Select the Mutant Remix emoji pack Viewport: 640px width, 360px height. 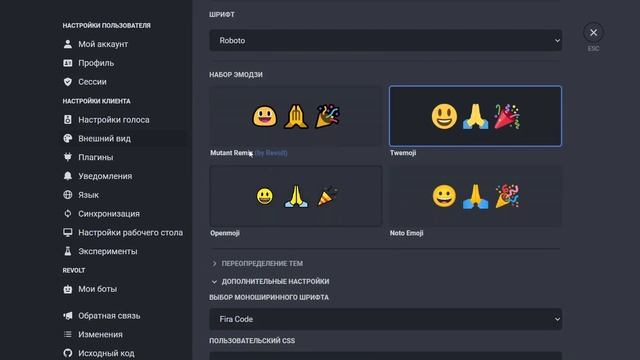[296, 116]
